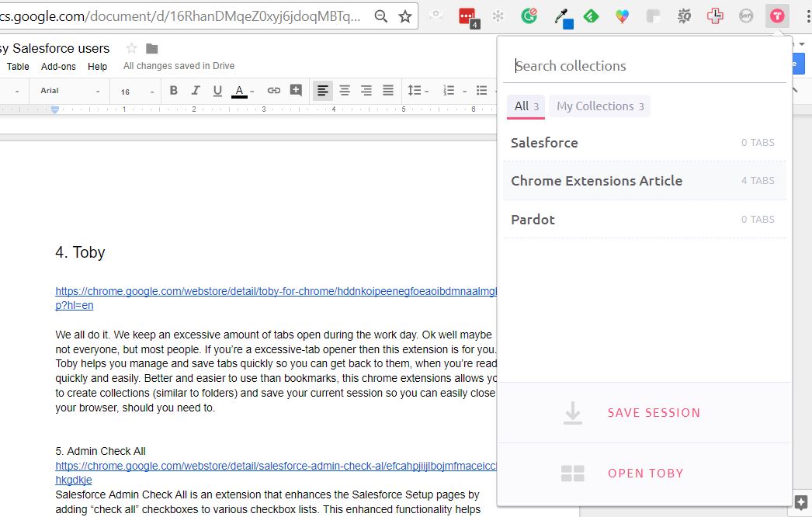The image size is (812, 517).
Task: Set justified alignment
Action: click(388, 91)
